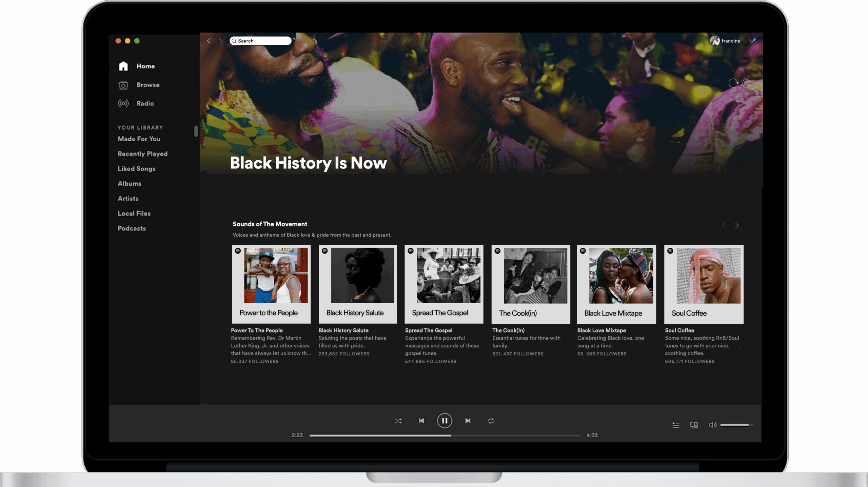The width and height of the screenshot is (868, 487).
Task: Click the Home icon in sidebar
Action: pyautogui.click(x=123, y=66)
